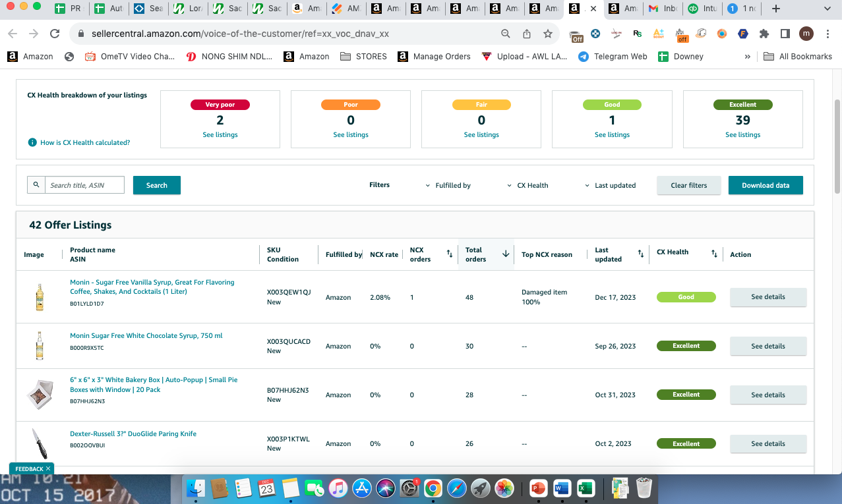Expand the CX Health filter dropdown
842x504 pixels.
pos(527,185)
